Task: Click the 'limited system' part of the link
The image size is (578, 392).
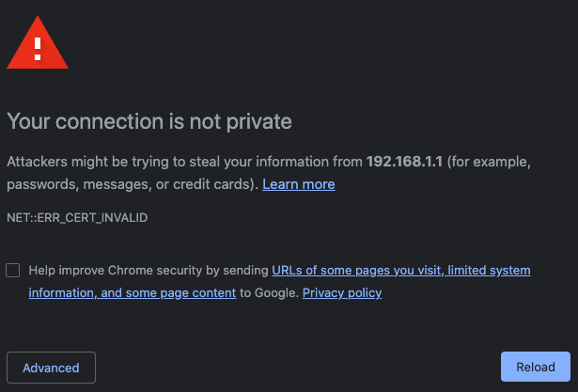Action: (489, 271)
